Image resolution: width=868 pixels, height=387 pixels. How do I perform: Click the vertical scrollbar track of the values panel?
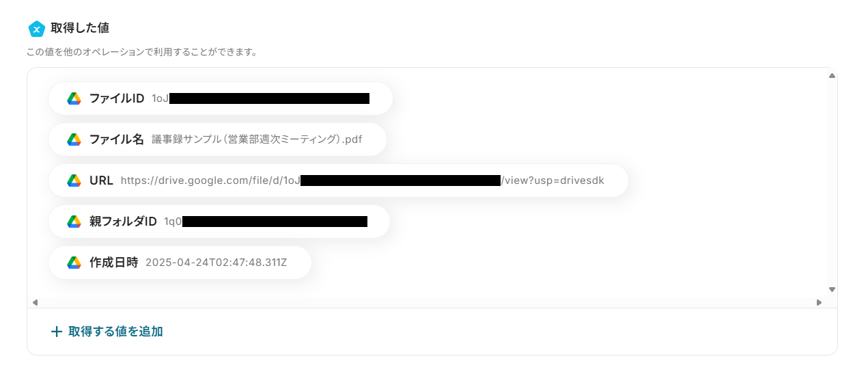832,183
